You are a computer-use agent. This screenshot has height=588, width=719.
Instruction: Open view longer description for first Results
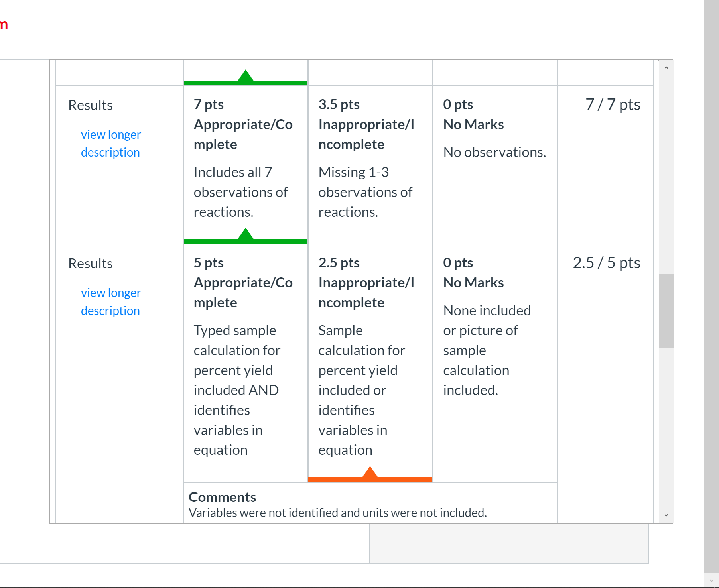pyautogui.click(x=110, y=144)
